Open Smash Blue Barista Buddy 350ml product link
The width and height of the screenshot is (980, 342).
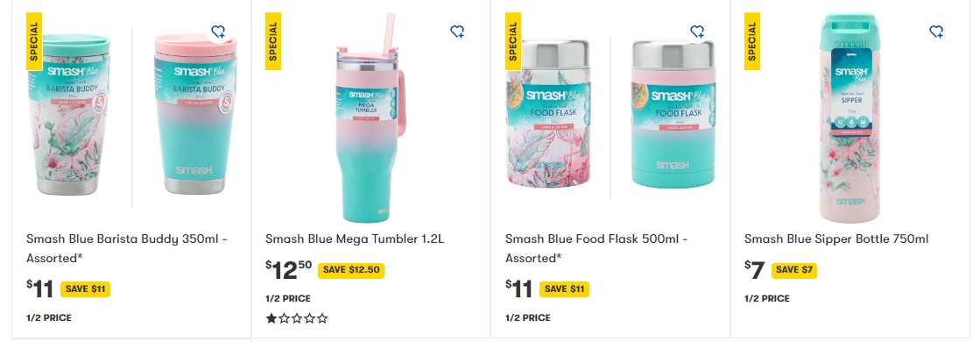pyautogui.click(x=126, y=248)
